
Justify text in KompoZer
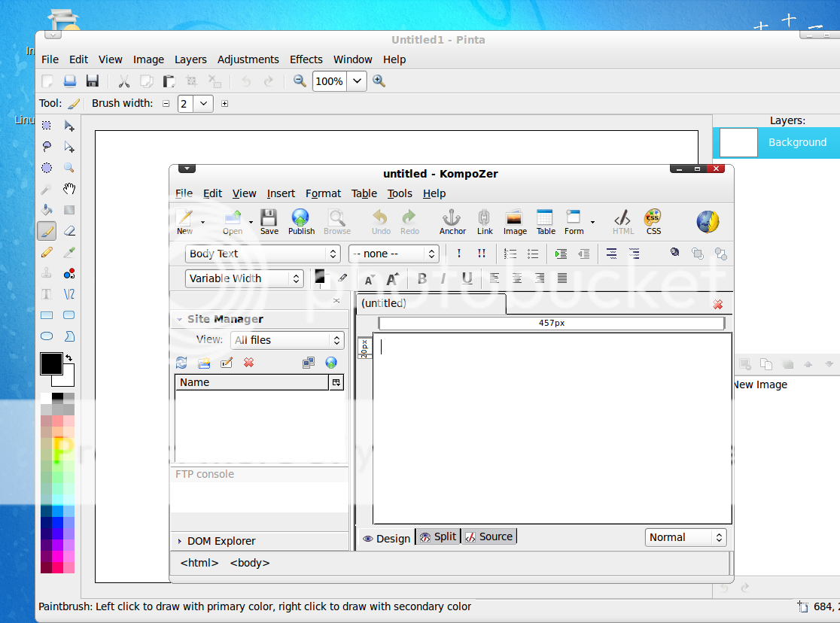(x=562, y=278)
